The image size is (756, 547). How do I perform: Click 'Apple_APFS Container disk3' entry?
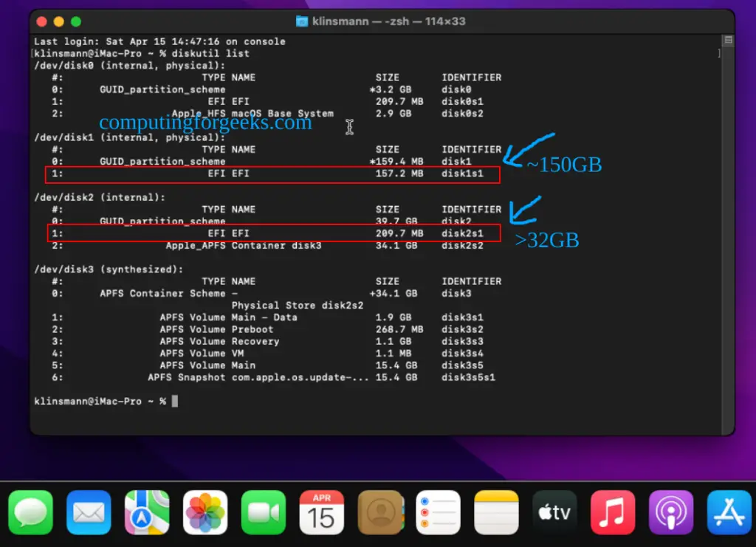pyautogui.click(x=244, y=245)
